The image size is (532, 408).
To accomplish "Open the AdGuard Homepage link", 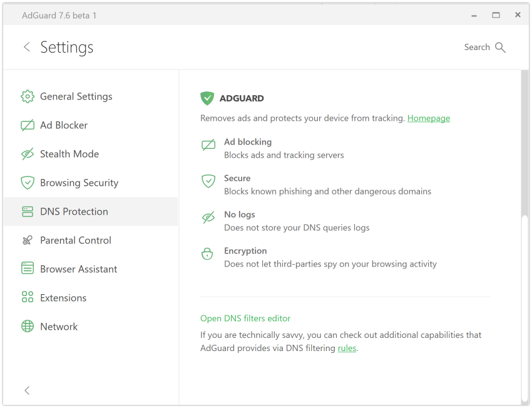I will [x=429, y=118].
